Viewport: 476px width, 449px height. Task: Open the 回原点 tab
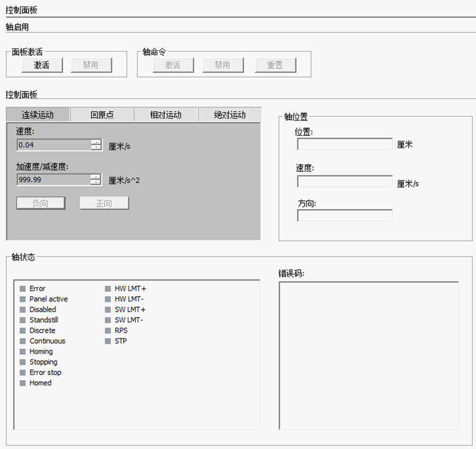click(102, 115)
